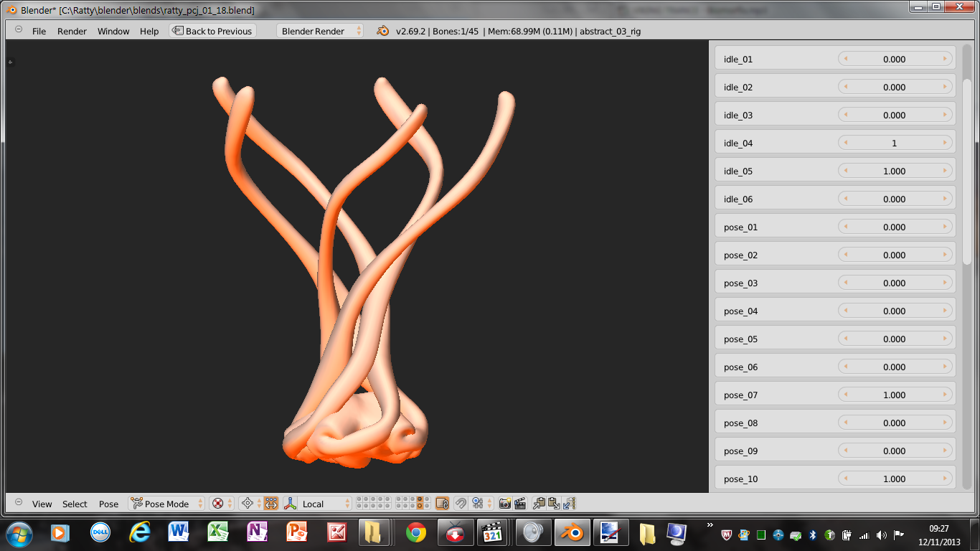
Task: Decrease idle_06 value with left arrow
Action: pos(846,199)
